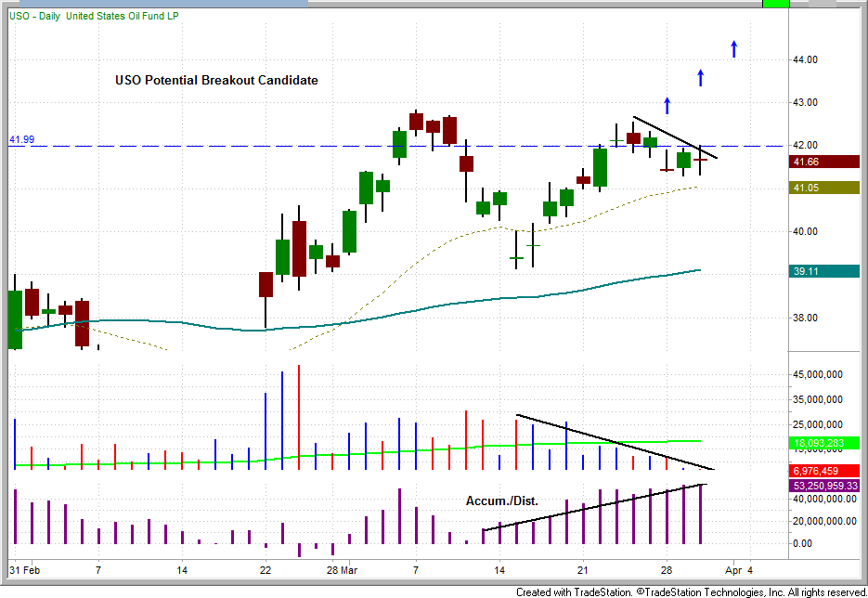Click the 45,000,000 volume axis label
The height and width of the screenshot is (598, 868).
818,375
